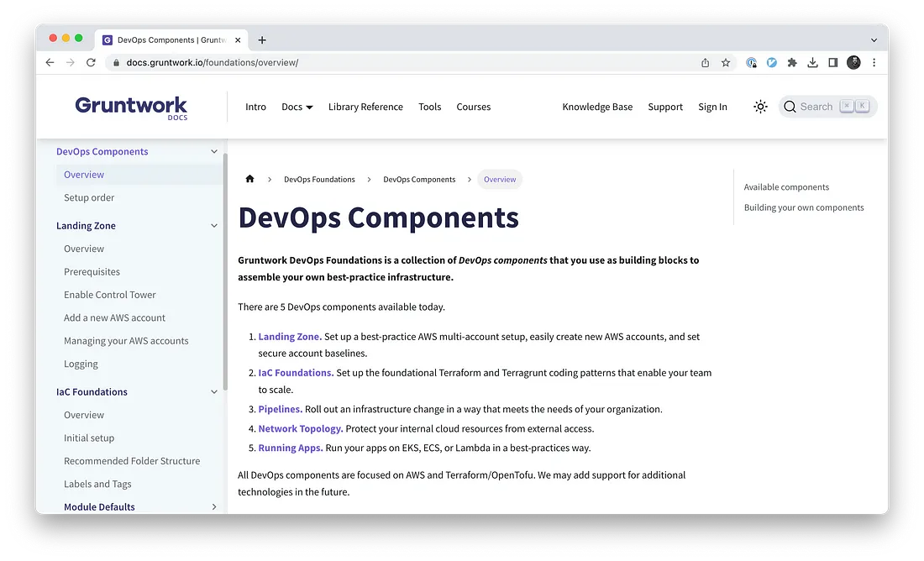Open the Courses nav item
Viewport: 924px width, 561px height.
tap(473, 107)
